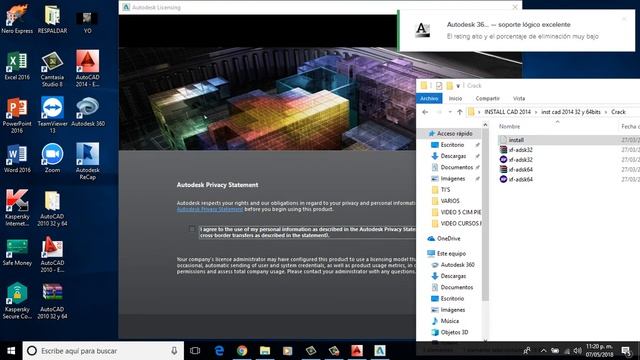Open the VARIOS folder in the navigation pane
Viewport: 640px width, 360px height.
pyautogui.click(x=446, y=201)
